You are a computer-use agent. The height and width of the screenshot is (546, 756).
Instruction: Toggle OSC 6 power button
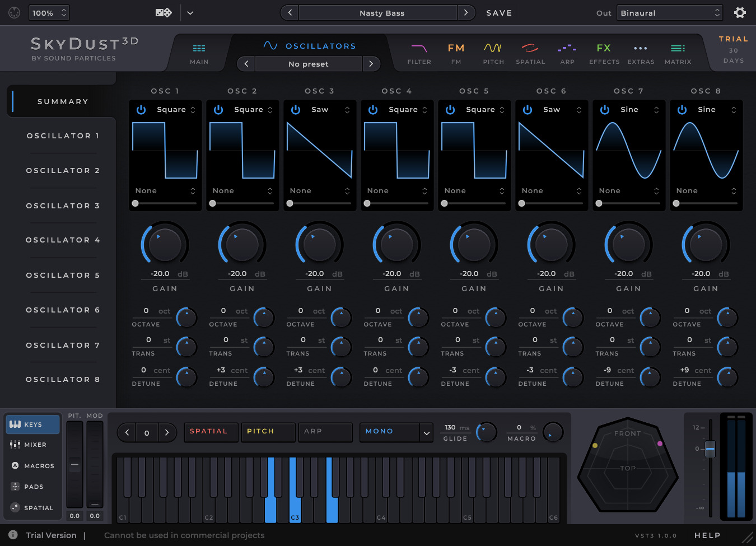tap(528, 110)
